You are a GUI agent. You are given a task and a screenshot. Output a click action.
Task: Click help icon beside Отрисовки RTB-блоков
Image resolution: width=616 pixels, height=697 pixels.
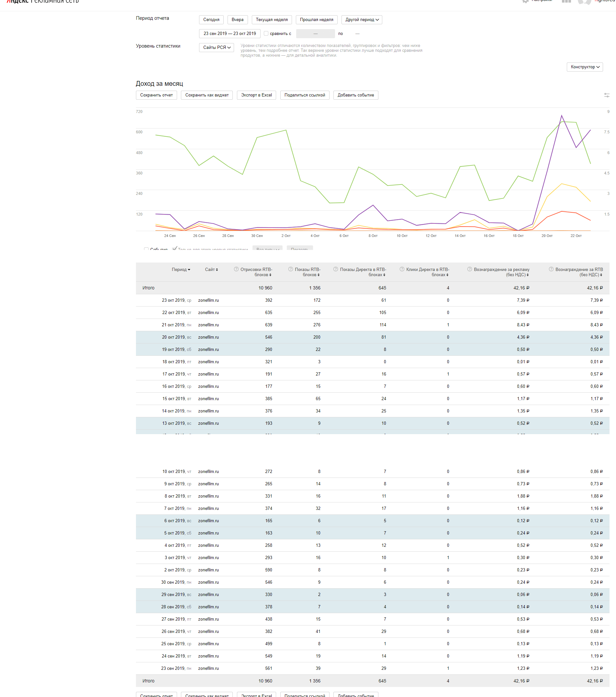pyautogui.click(x=236, y=269)
